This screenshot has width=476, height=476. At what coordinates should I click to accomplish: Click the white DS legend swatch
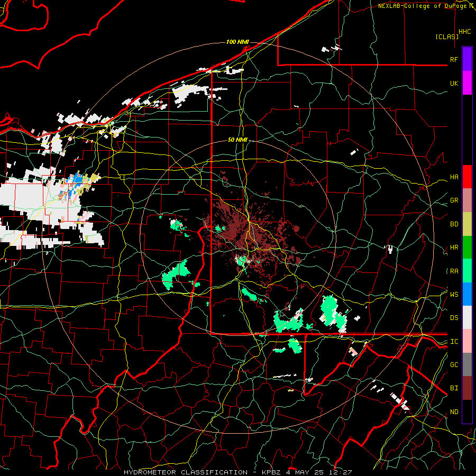pyautogui.click(x=467, y=317)
